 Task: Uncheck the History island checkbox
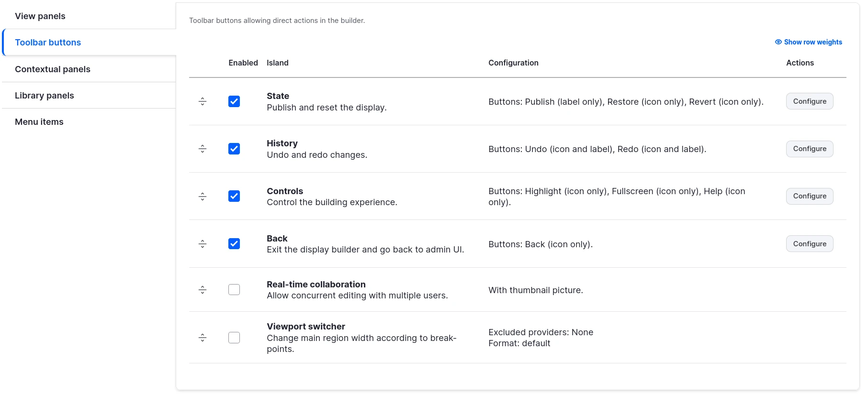(234, 149)
